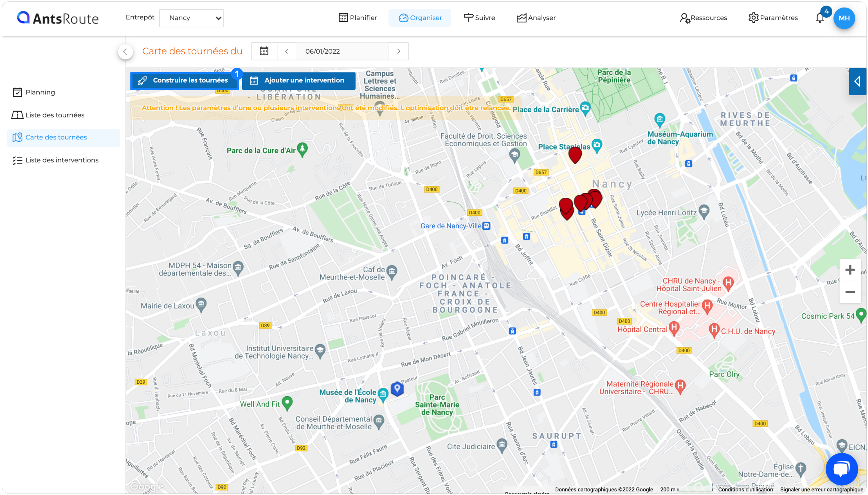Click the Maternité Régionale Universitaire H marker
The image size is (868, 495).
[x=680, y=387]
